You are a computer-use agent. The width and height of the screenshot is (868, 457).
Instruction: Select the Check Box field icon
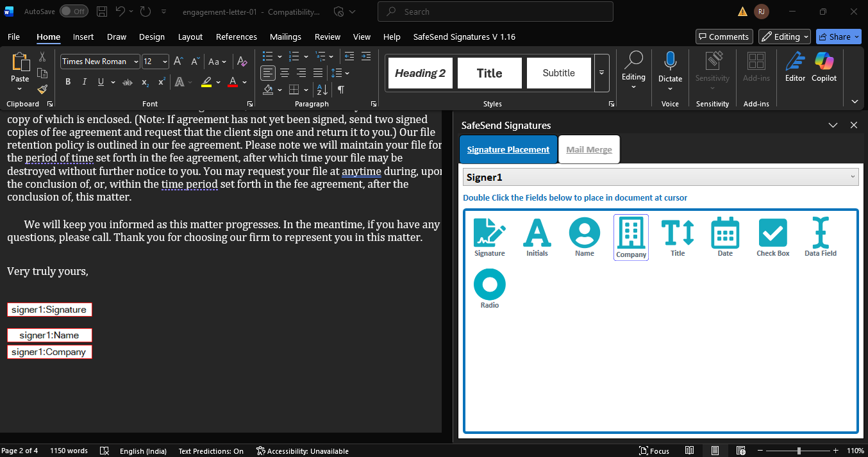point(772,233)
